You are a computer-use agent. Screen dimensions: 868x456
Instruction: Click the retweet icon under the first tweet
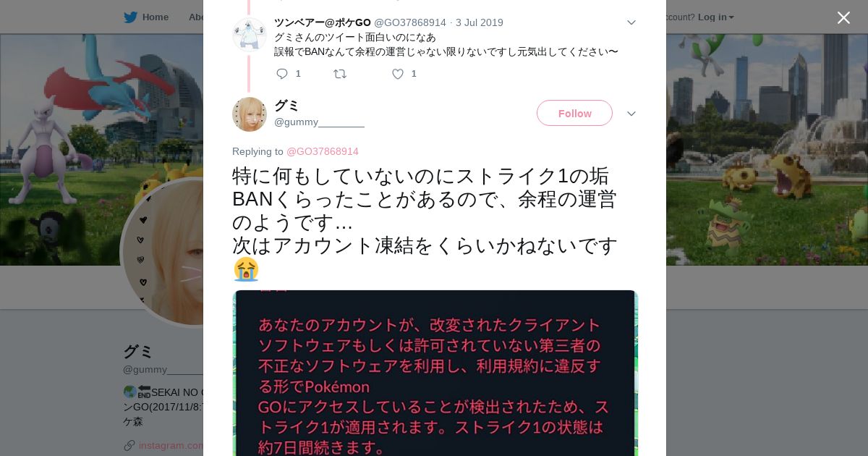(x=340, y=74)
